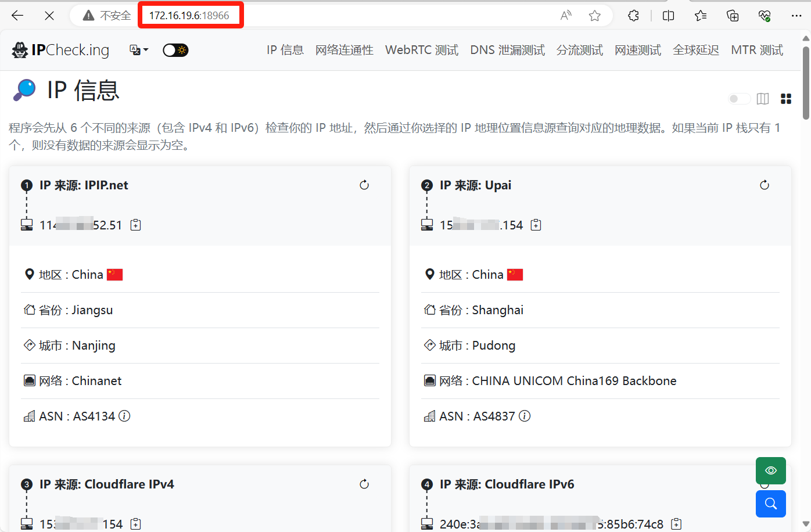Click the blue search floating button

[x=770, y=504]
